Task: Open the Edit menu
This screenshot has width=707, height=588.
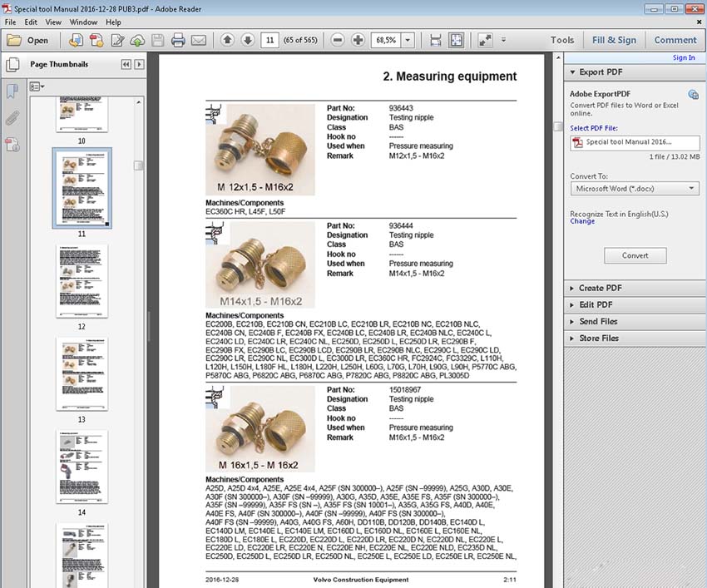Action: click(31, 22)
